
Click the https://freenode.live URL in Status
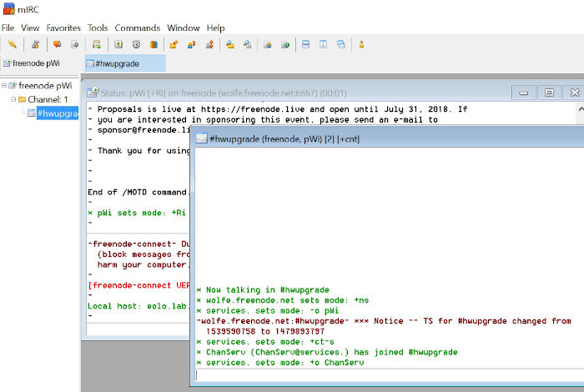pyautogui.click(x=253, y=109)
